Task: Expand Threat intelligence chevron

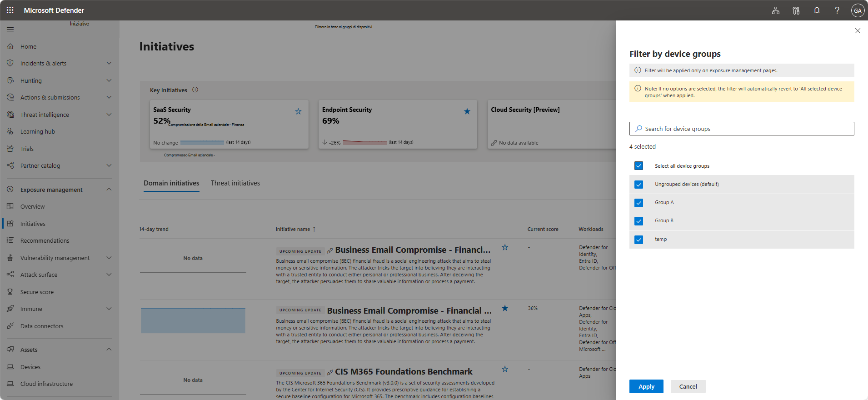Action: (x=109, y=115)
